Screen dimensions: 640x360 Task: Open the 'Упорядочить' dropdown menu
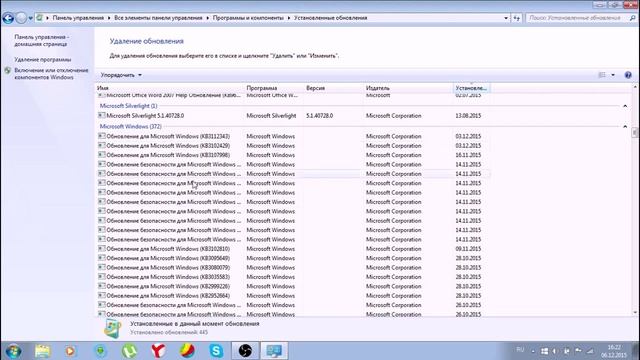(x=121, y=75)
